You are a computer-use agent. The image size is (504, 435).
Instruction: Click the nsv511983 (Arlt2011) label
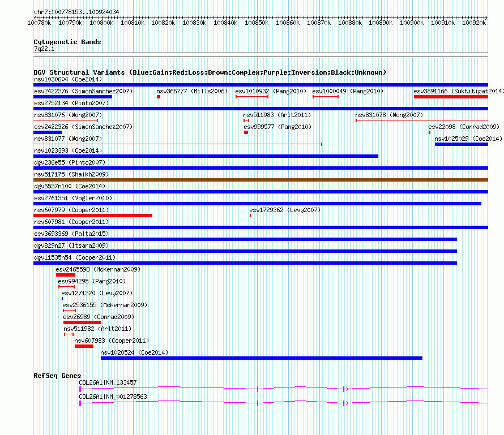[x=277, y=115]
